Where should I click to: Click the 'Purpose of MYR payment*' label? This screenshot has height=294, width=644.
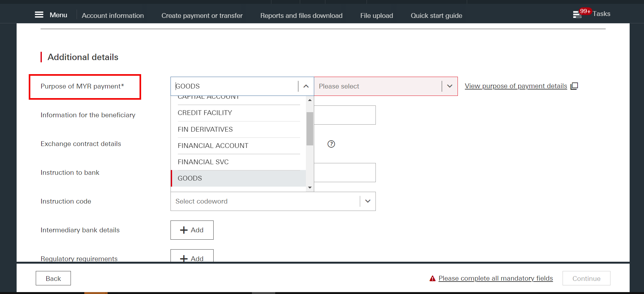click(x=82, y=86)
